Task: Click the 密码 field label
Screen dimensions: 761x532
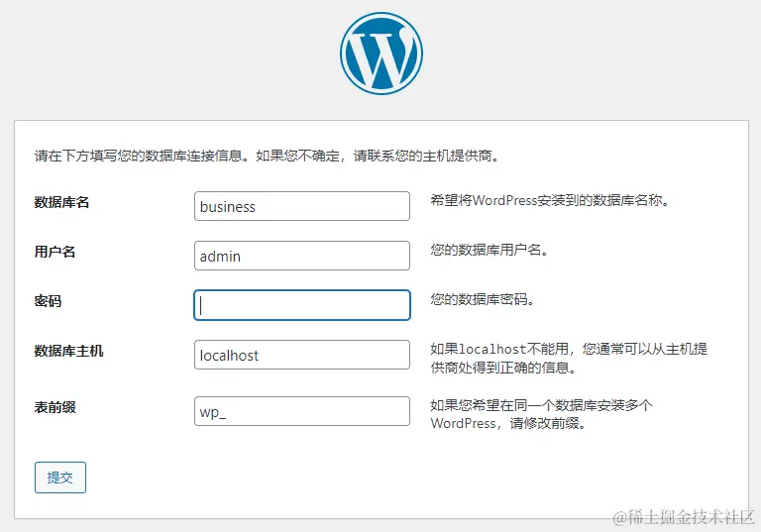Action: (x=48, y=301)
